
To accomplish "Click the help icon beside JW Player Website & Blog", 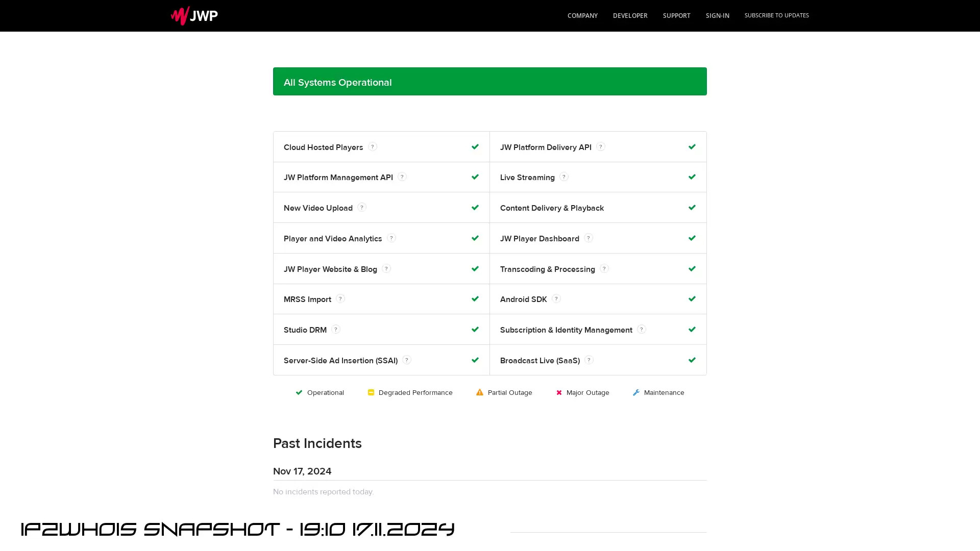I will point(386,269).
